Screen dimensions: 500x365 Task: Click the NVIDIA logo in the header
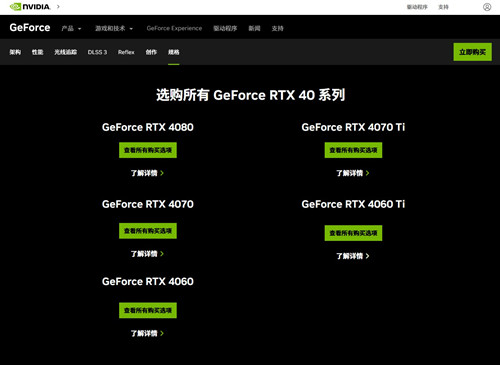point(30,7)
